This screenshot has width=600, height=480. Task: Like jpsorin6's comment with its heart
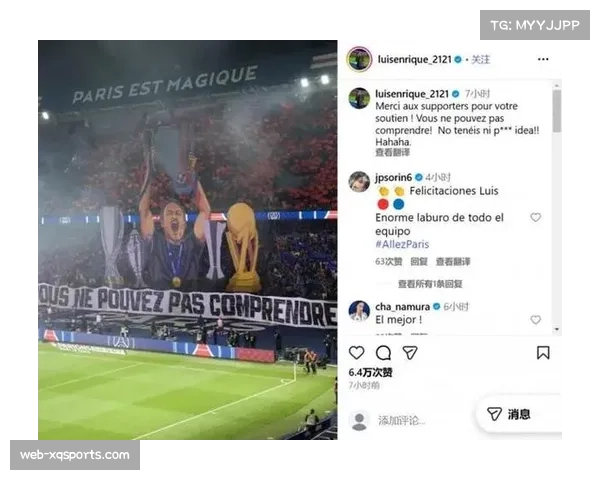click(535, 217)
